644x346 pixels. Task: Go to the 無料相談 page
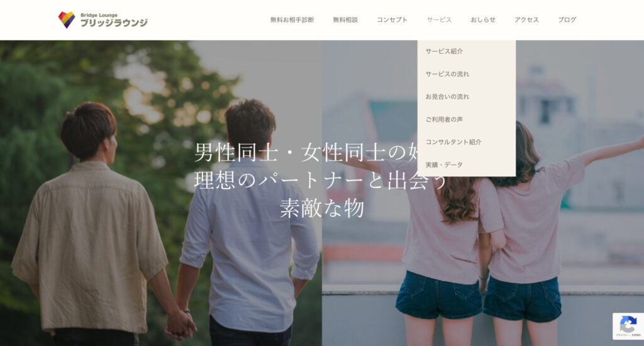[345, 20]
